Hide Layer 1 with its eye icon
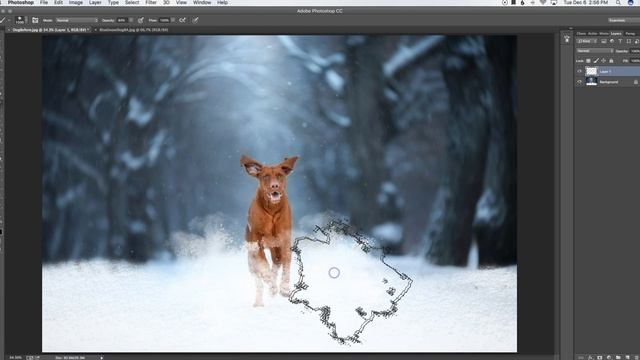 click(579, 71)
